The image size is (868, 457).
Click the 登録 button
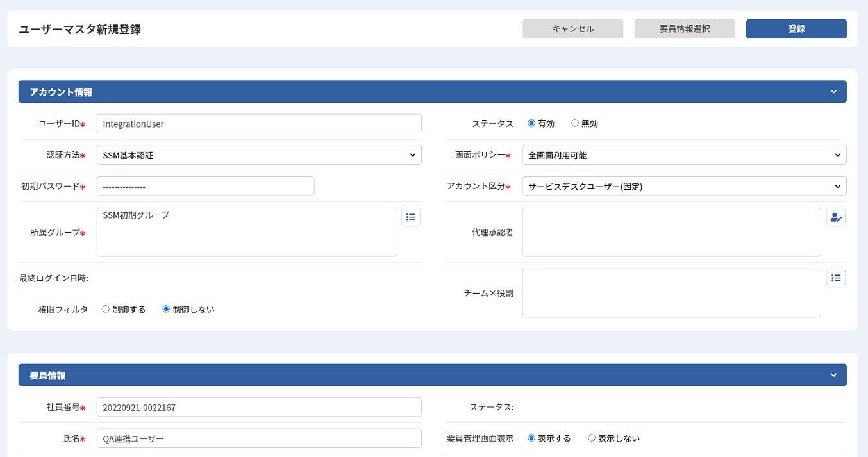pos(796,29)
